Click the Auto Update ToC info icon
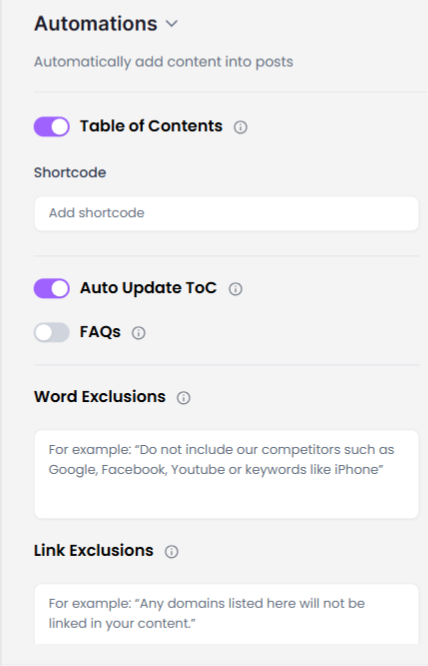The width and height of the screenshot is (428, 666). coord(235,289)
